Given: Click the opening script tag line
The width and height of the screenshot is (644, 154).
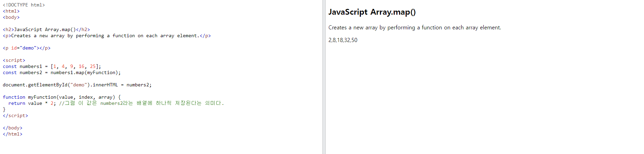Looking at the screenshot, I should [14, 60].
